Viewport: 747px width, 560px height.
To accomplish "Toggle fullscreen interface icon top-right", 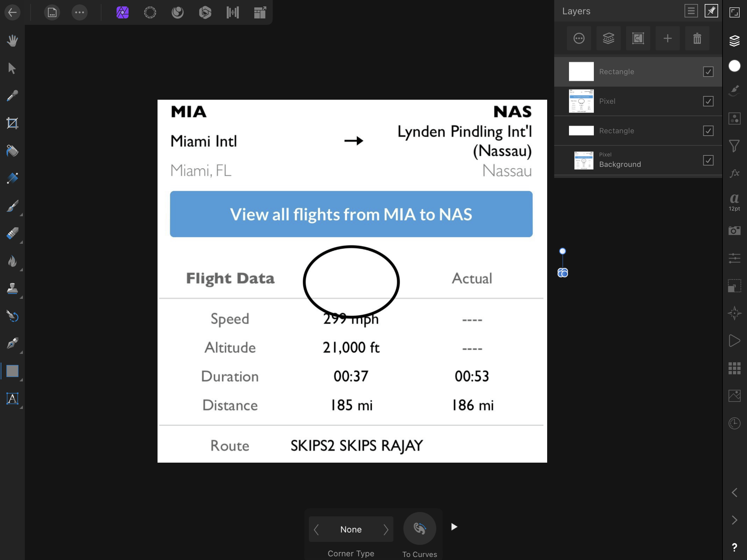I will tap(735, 12).
